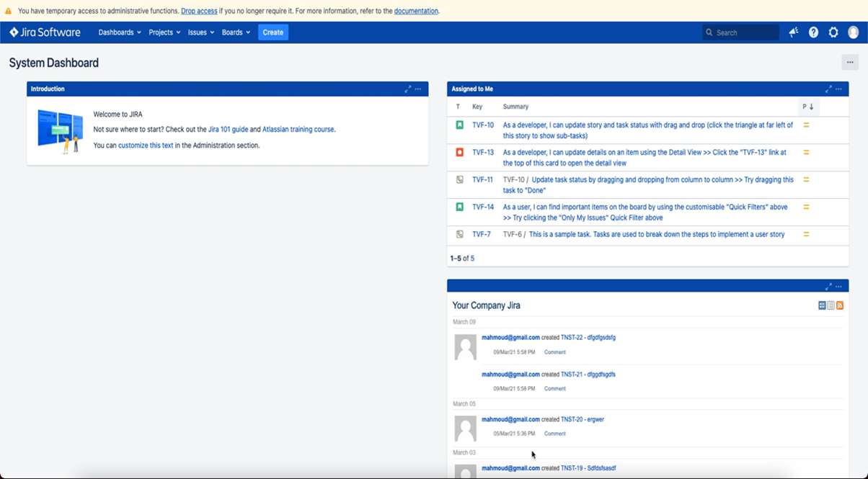Open the Give feedback megaphone icon

793,32
